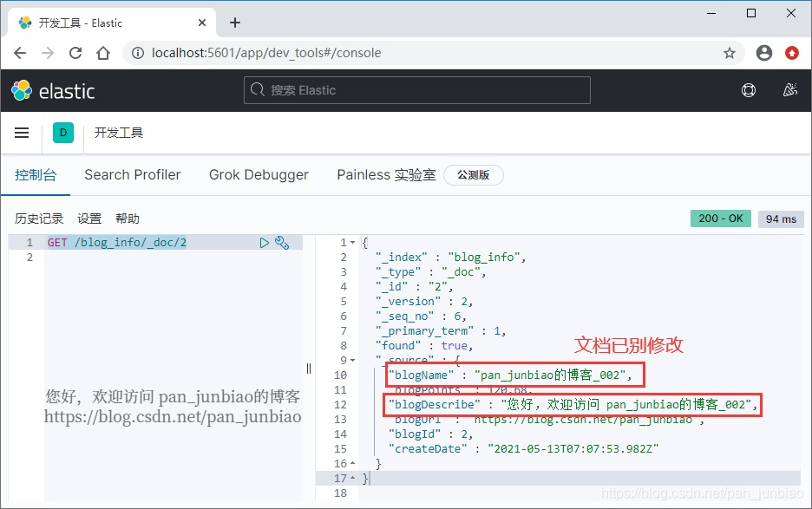
Task: View site information icon in address bar
Action: [138, 53]
